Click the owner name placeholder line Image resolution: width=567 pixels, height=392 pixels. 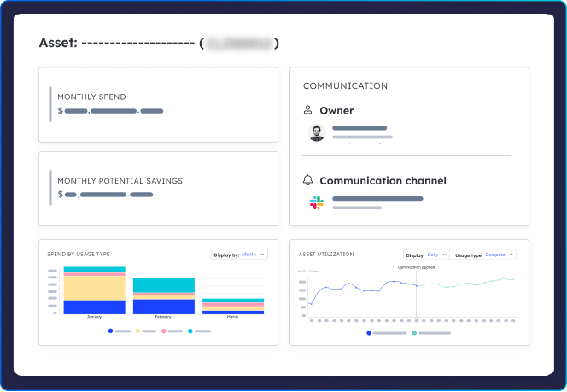[359, 128]
